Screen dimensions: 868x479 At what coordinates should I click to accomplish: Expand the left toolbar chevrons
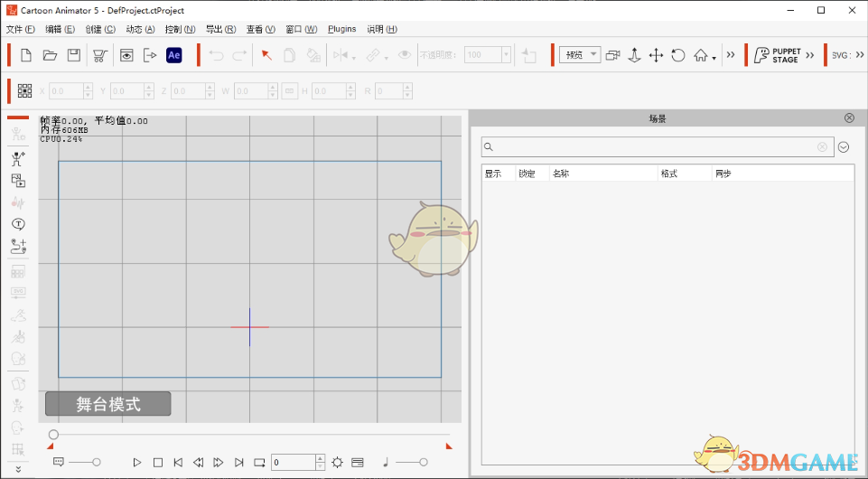click(x=18, y=469)
